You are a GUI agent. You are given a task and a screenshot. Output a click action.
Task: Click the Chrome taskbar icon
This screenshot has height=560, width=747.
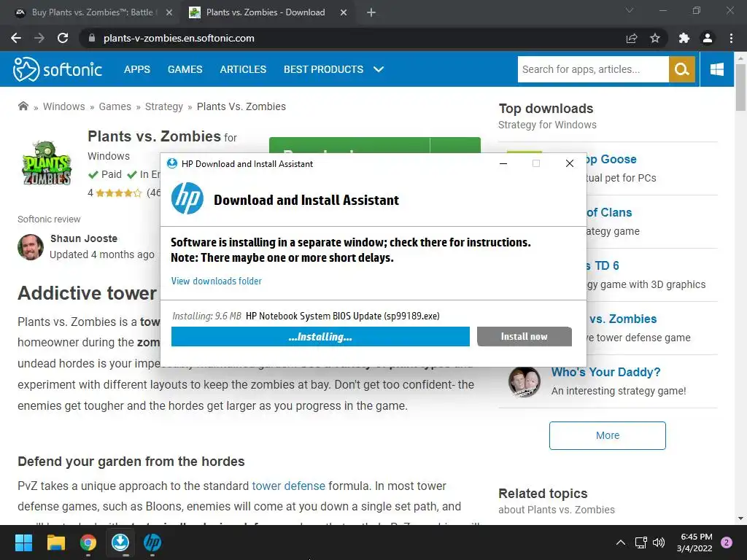pyautogui.click(x=88, y=542)
